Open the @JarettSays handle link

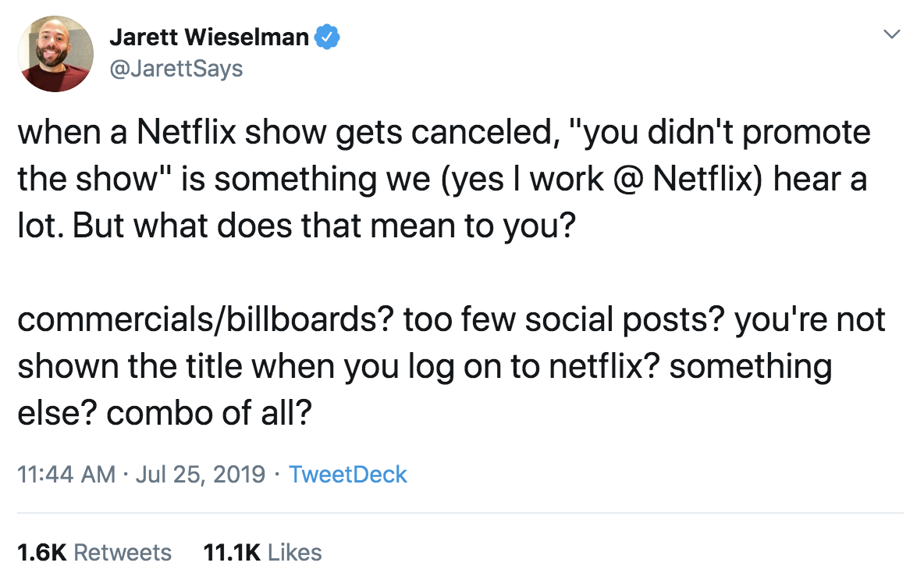tap(176, 69)
